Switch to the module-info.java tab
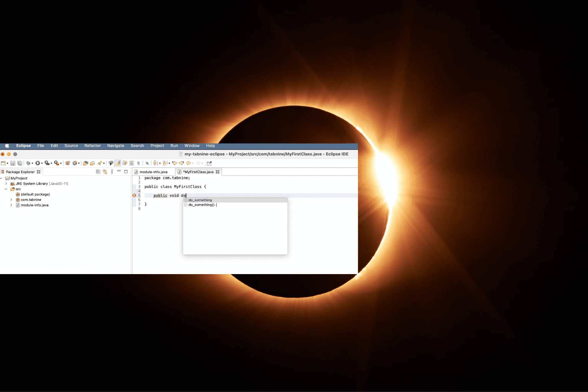This screenshot has width=588, height=392. (x=153, y=171)
